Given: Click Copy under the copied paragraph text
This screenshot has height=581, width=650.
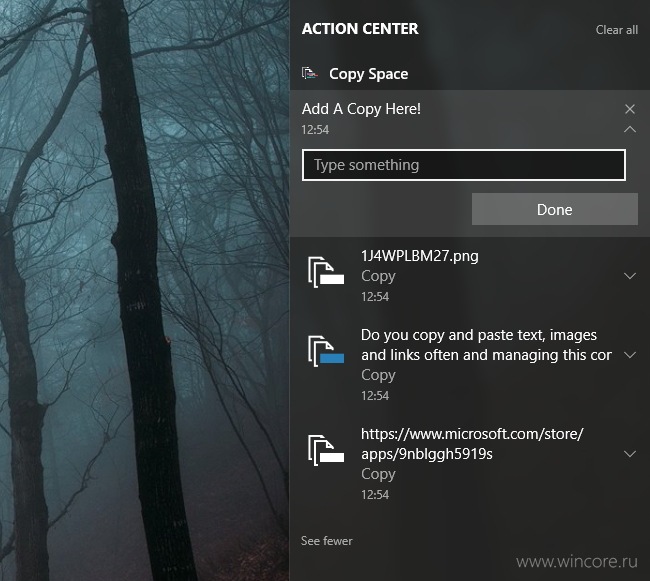Looking at the screenshot, I should [x=378, y=375].
